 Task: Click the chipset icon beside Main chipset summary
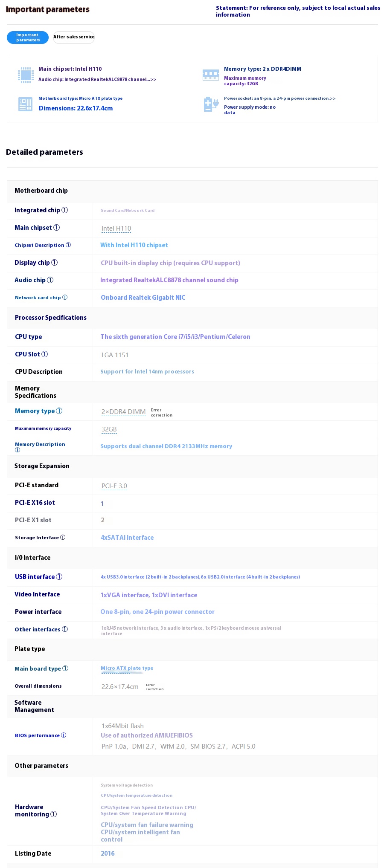pos(26,75)
